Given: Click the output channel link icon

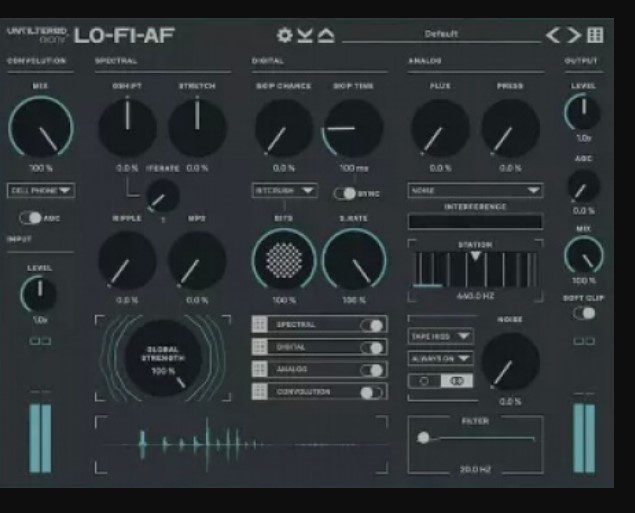Looking at the screenshot, I should (x=584, y=341).
